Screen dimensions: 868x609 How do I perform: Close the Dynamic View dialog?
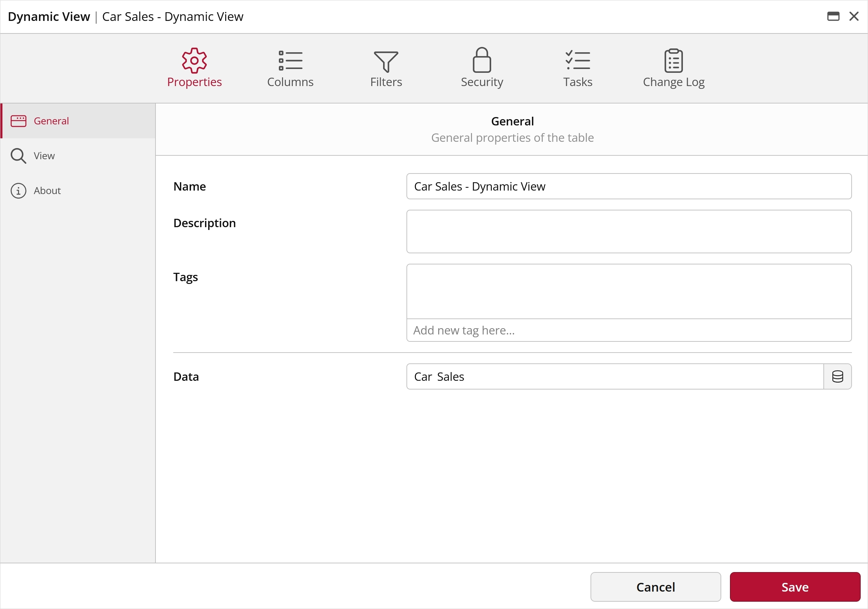[x=854, y=16]
